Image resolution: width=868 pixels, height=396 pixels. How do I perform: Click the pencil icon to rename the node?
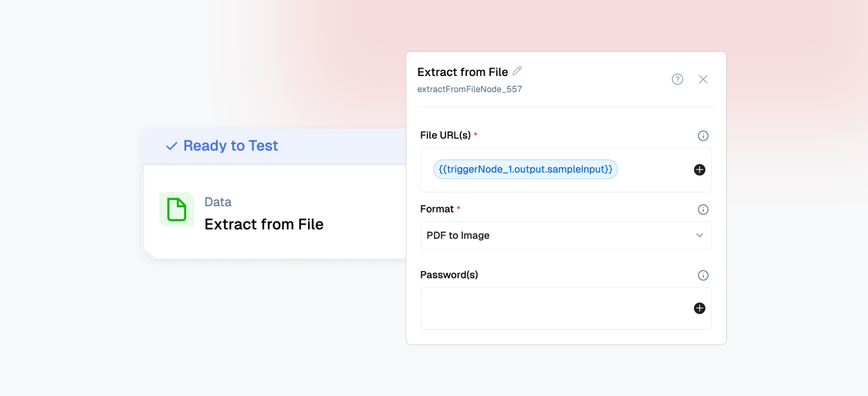517,71
